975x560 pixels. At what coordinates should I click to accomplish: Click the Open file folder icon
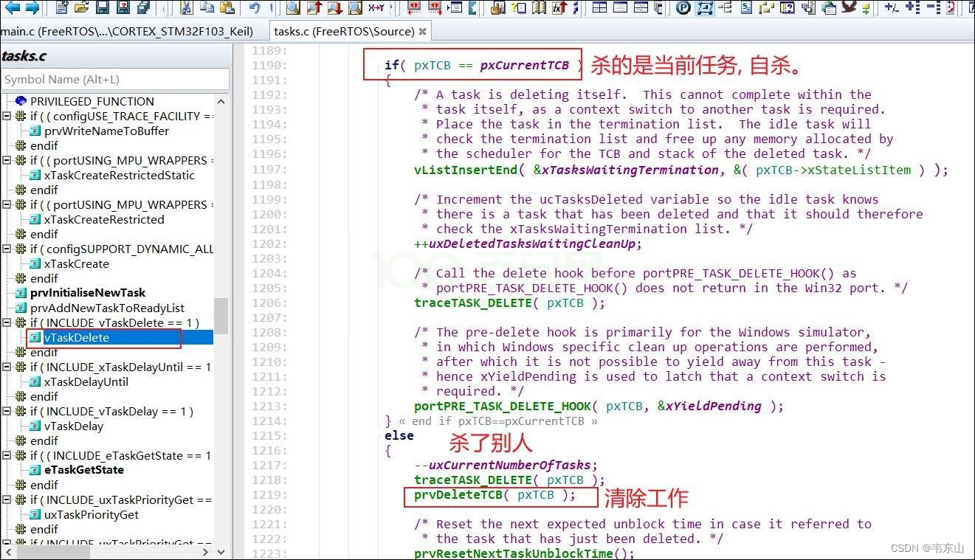coord(82,8)
